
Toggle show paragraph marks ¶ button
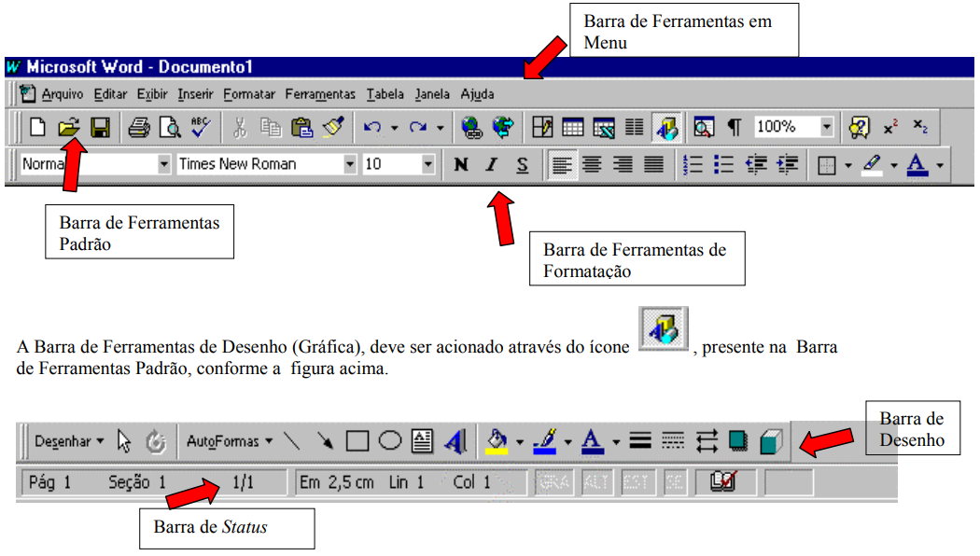pyautogui.click(x=735, y=127)
